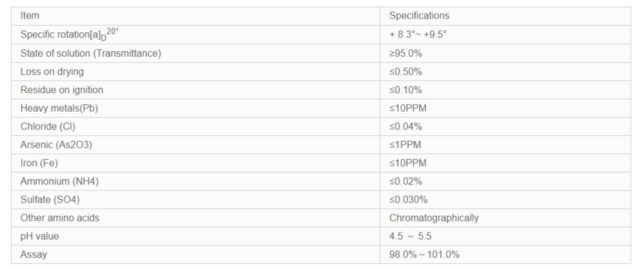Click the Chloride (Cl) row label
644x270 pixels.
48,127
